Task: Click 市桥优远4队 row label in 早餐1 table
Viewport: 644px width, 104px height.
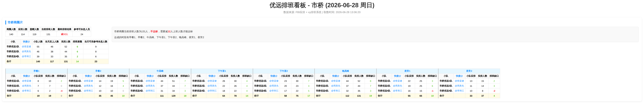Action: (13, 91)
